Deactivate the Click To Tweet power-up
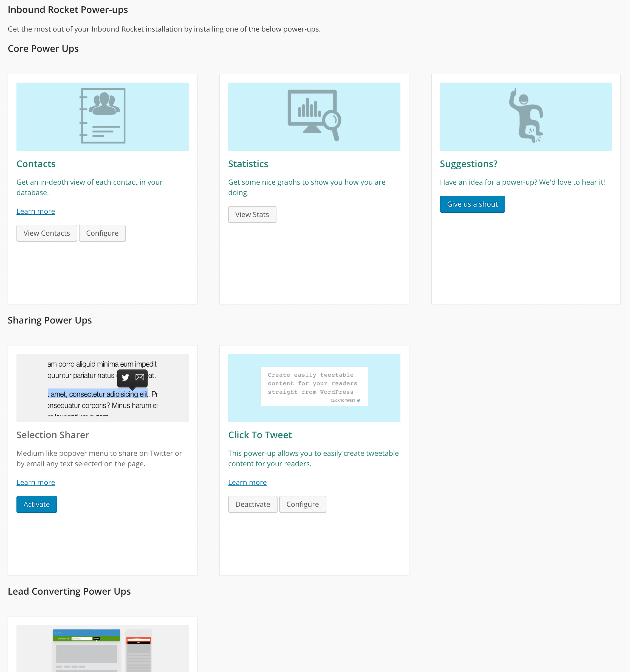The height and width of the screenshot is (672, 630). click(x=252, y=504)
